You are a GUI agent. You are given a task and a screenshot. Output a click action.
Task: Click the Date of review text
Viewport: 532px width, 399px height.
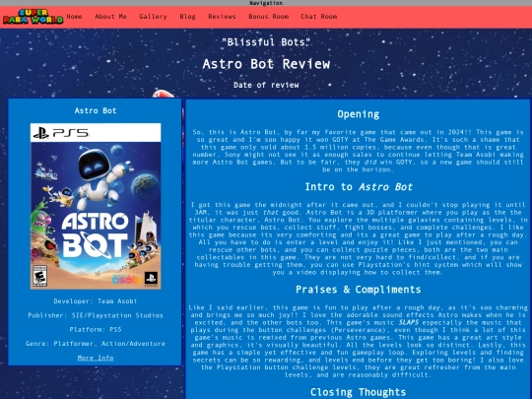click(266, 85)
